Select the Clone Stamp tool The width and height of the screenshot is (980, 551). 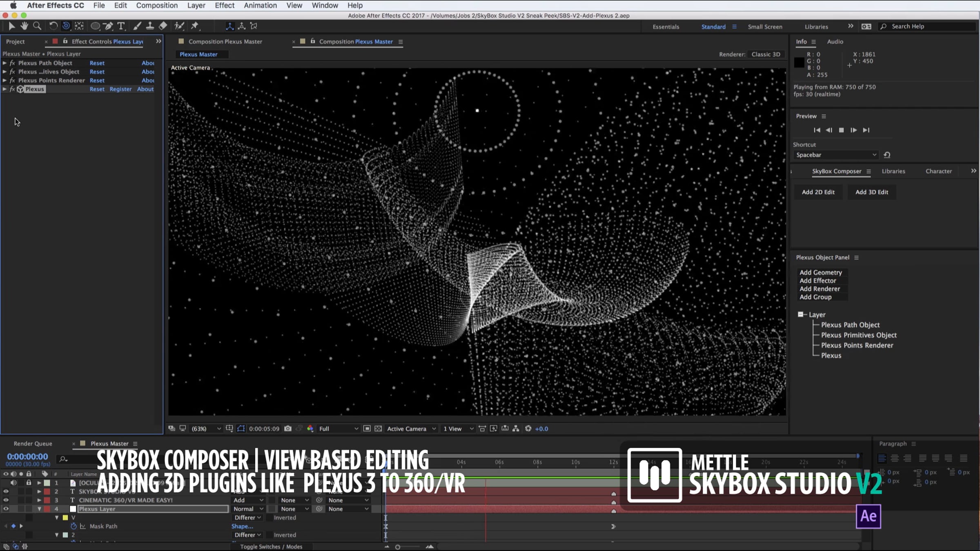tap(150, 26)
